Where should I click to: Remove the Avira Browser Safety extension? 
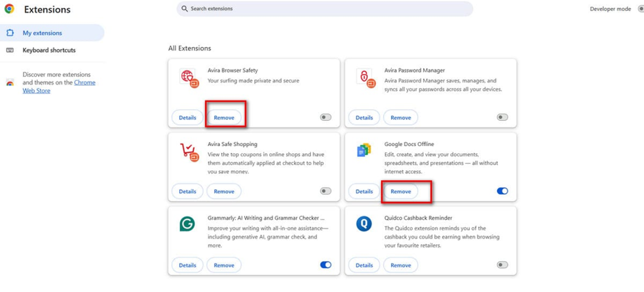224,117
